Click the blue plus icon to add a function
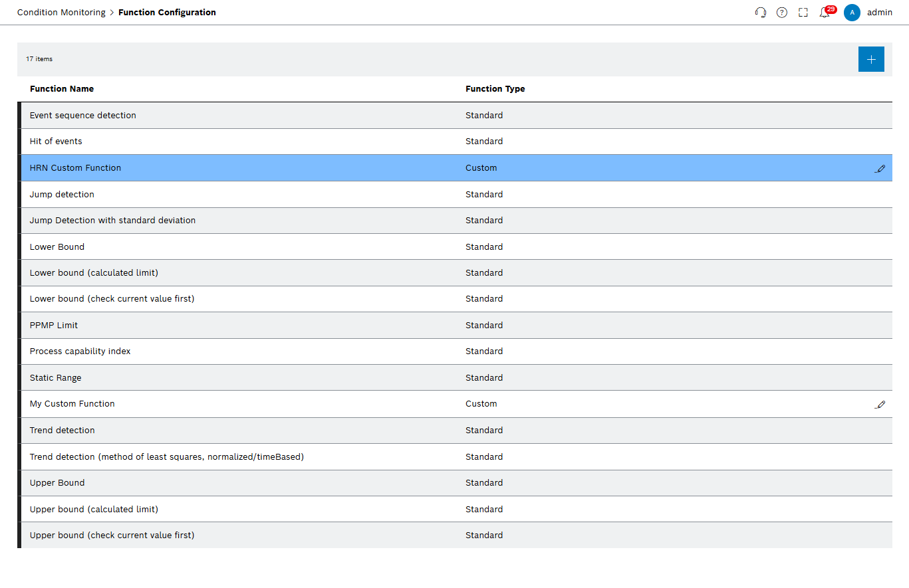This screenshot has height=588, width=909. pos(871,59)
